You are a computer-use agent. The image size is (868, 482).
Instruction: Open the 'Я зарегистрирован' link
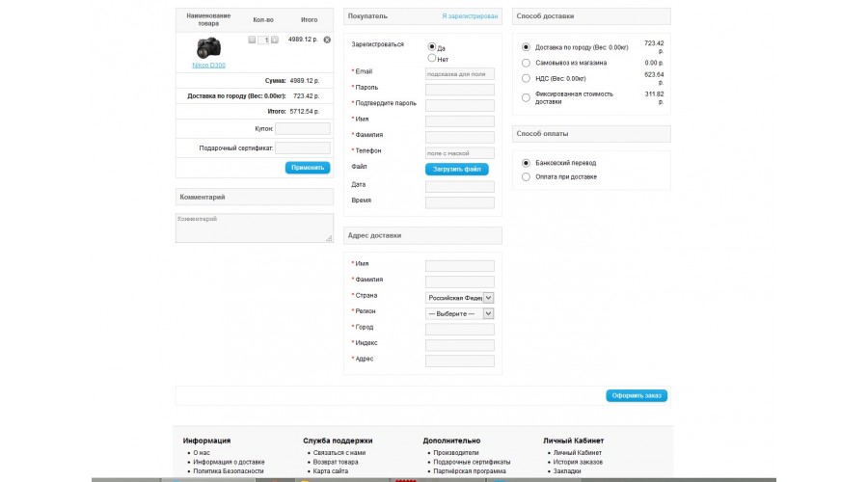(470, 16)
